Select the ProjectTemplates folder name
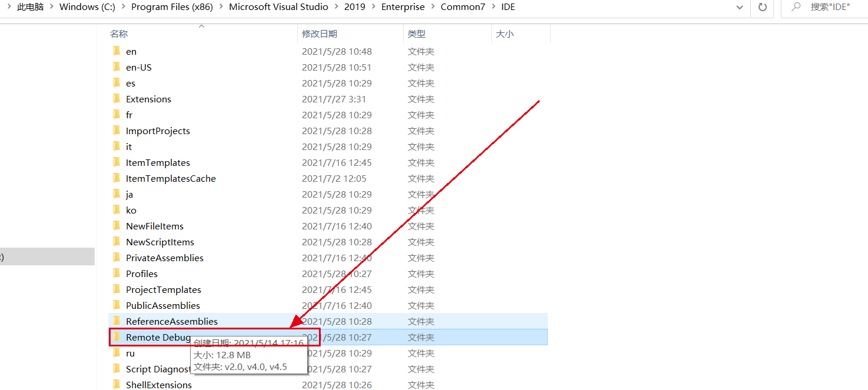The width and height of the screenshot is (868, 390). point(164,289)
